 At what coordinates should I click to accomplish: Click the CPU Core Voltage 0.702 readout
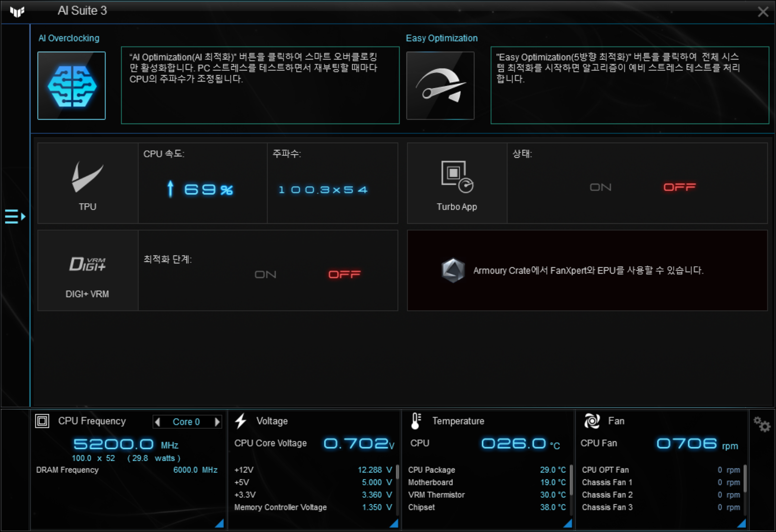359,444
